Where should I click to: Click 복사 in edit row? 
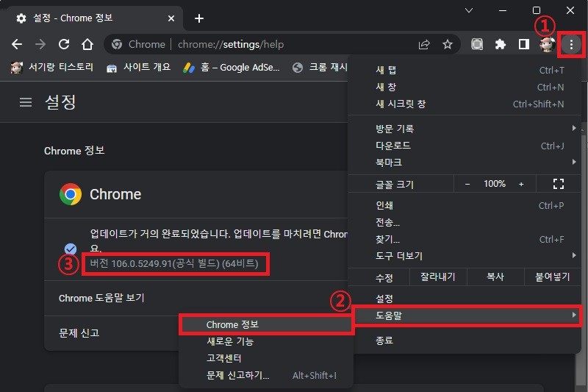point(495,277)
